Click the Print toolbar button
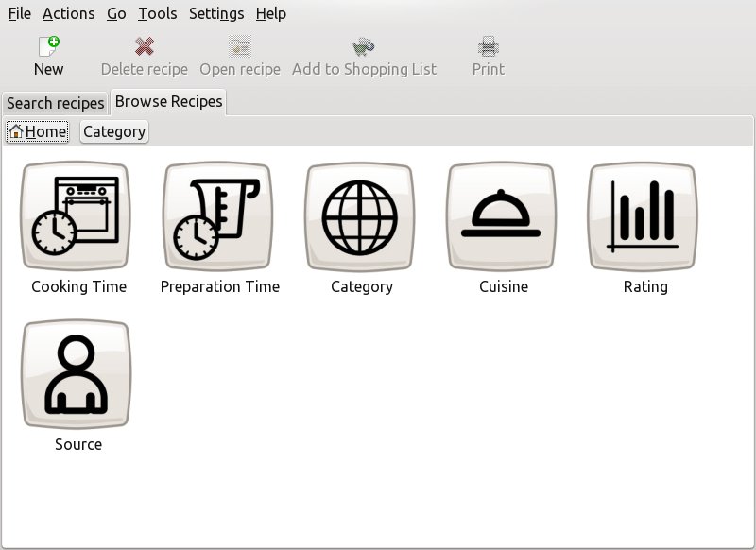Screen dimensions: 756x550 (x=489, y=57)
